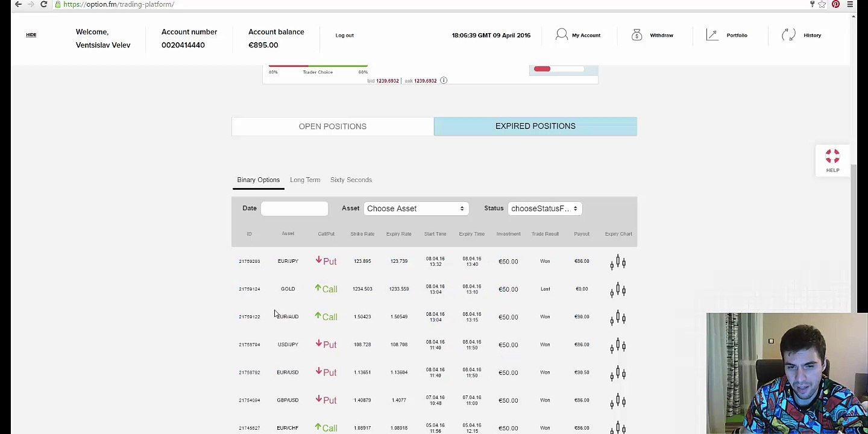Click the Put arrow in the EUR/USD row
The height and width of the screenshot is (434, 868).
318,371
